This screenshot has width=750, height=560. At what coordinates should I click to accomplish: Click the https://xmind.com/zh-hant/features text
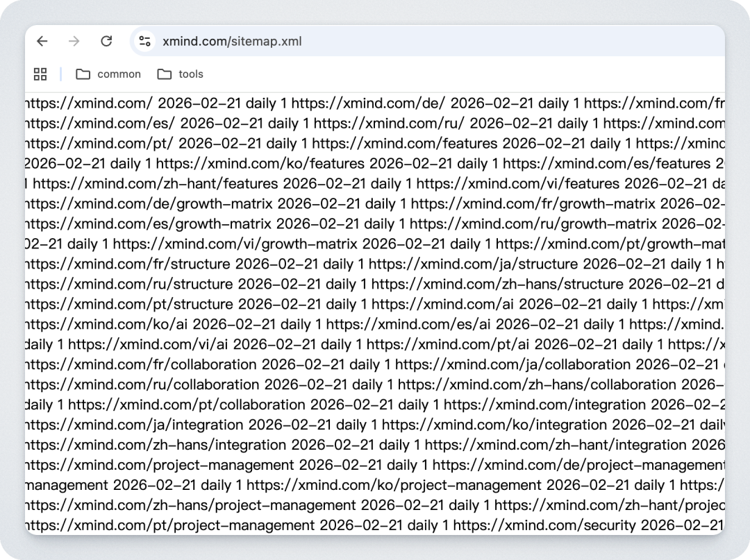156,183
